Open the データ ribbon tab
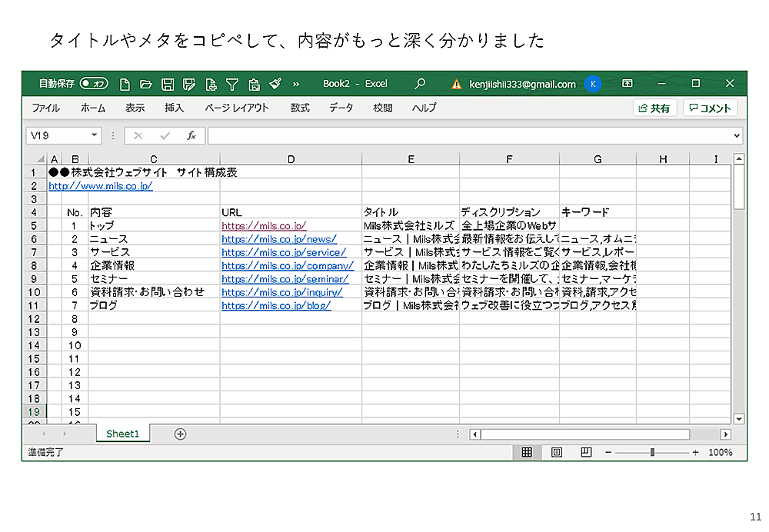769x532 pixels. 341,108
